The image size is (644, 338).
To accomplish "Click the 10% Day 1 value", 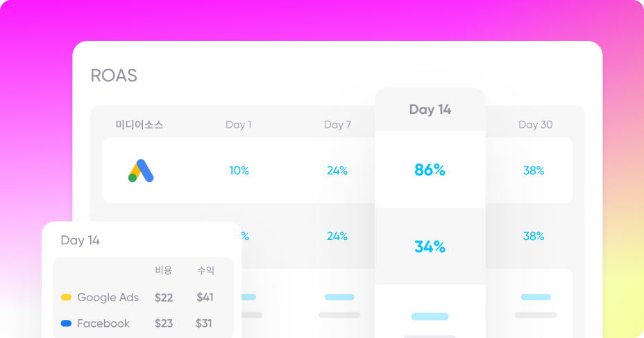I will (x=239, y=171).
